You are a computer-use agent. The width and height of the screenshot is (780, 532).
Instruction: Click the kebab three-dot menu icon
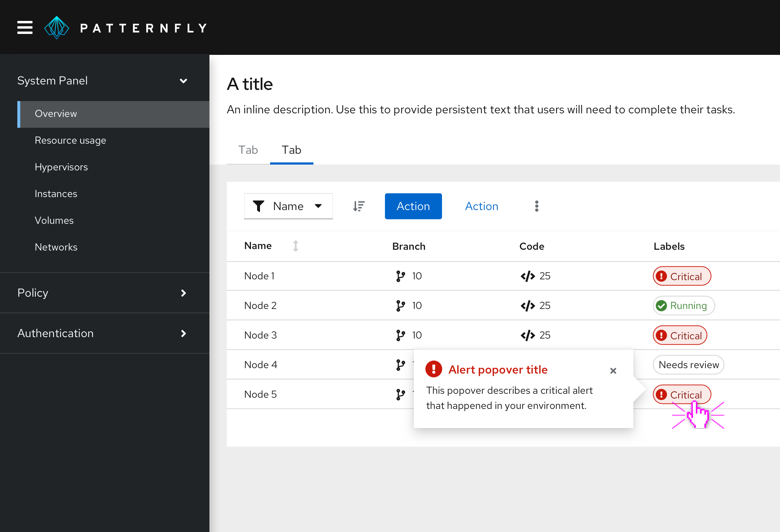(536, 206)
